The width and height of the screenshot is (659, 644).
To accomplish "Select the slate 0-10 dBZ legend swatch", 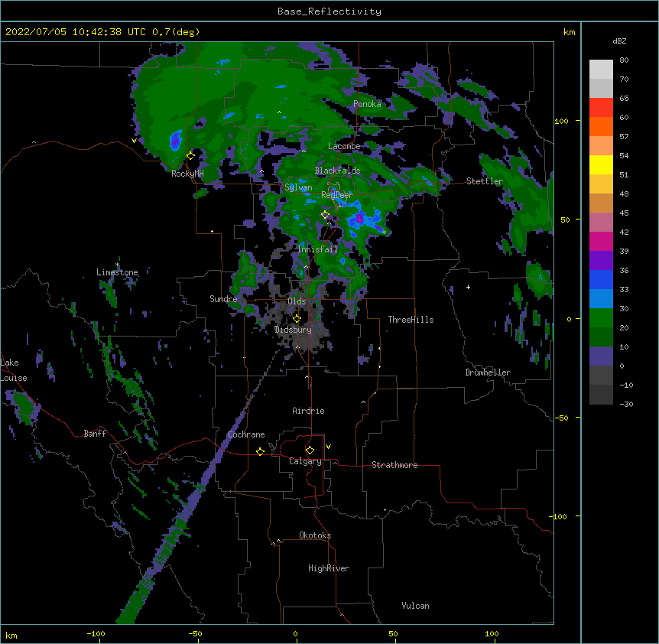I will (601, 356).
